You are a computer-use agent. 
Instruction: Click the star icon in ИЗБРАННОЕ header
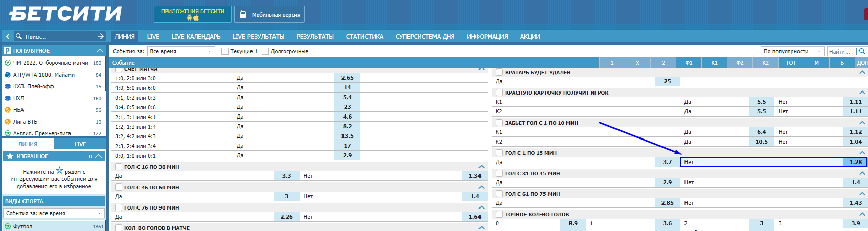pyautogui.click(x=10, y=156)
